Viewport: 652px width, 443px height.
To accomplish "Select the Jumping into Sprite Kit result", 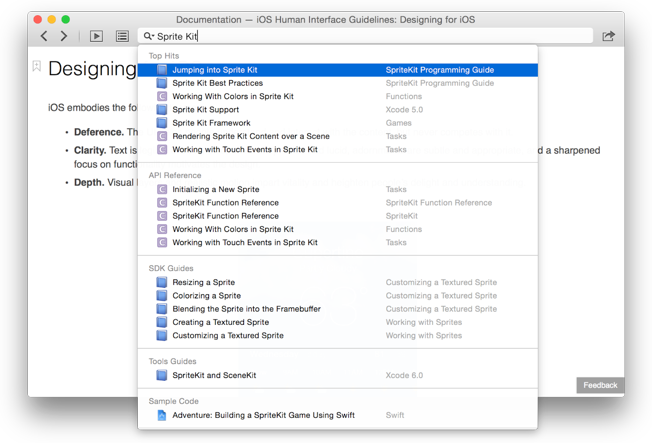I will click(x=338, y=70).
